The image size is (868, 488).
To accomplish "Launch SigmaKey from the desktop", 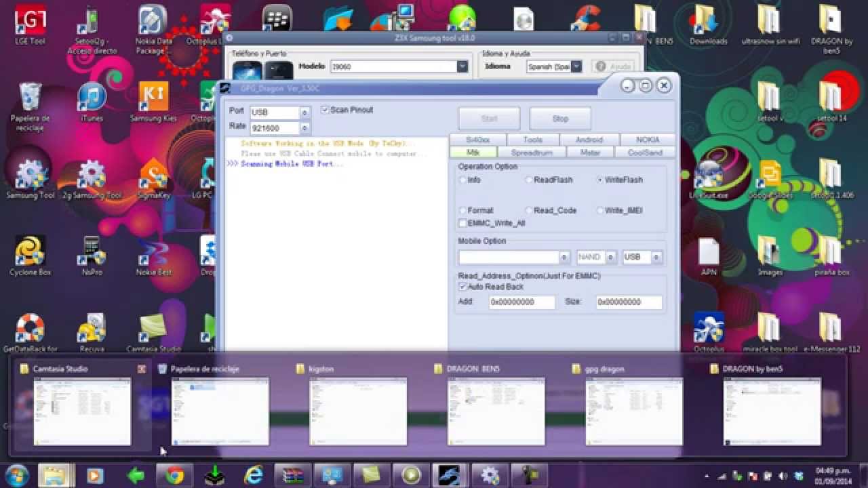I will click(153, 179).
